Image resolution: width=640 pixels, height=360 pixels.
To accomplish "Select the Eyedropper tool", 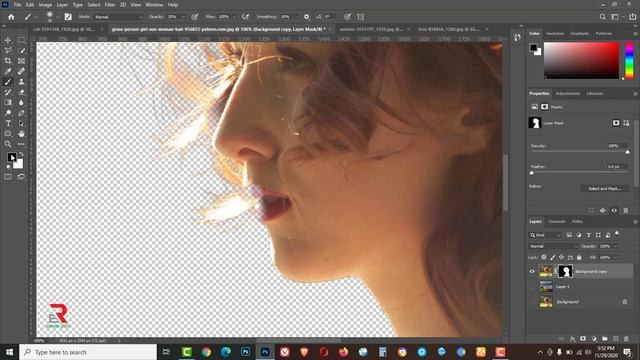I will pos(8,71).
